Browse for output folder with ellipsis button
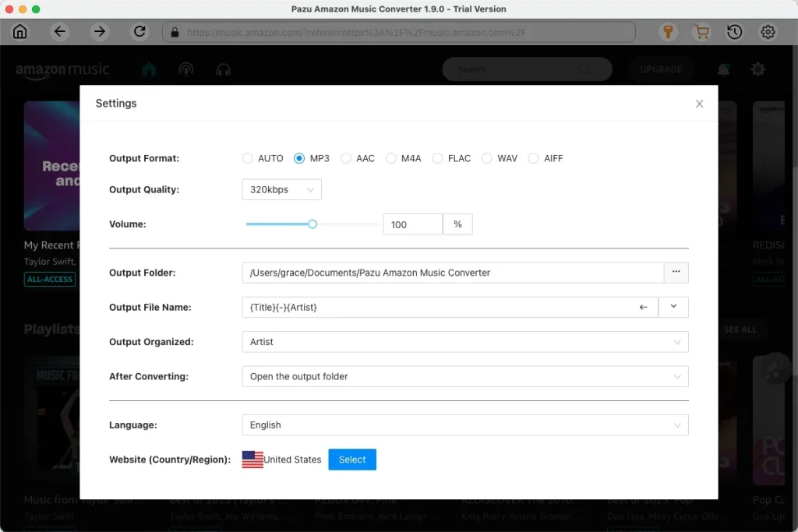The image size is (798, 532). (676, 273)
